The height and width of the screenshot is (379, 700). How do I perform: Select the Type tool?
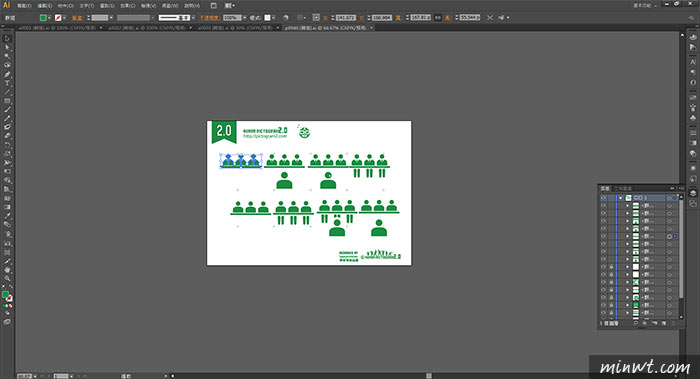[7, 83]
